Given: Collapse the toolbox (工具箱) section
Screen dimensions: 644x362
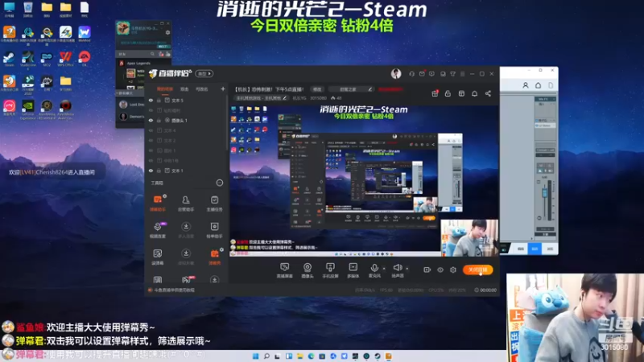Looking at the screenshot, I should [220, 183].
